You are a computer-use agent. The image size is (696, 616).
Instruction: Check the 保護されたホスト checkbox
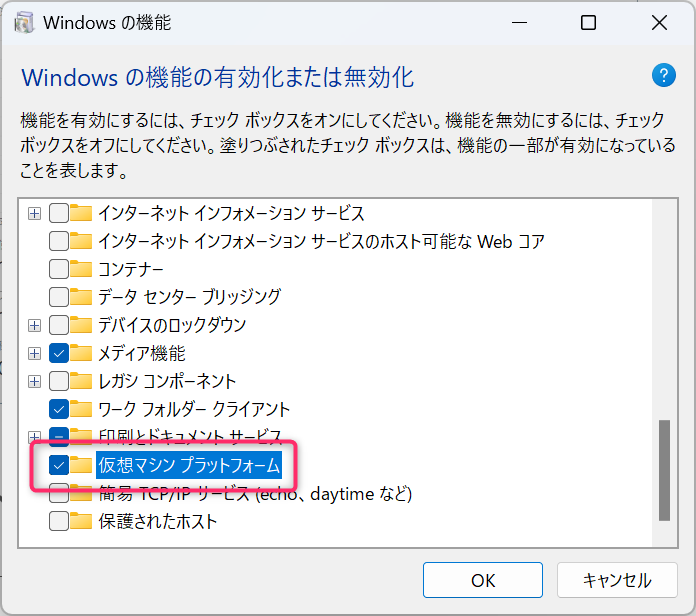click(x=58, y=521)
